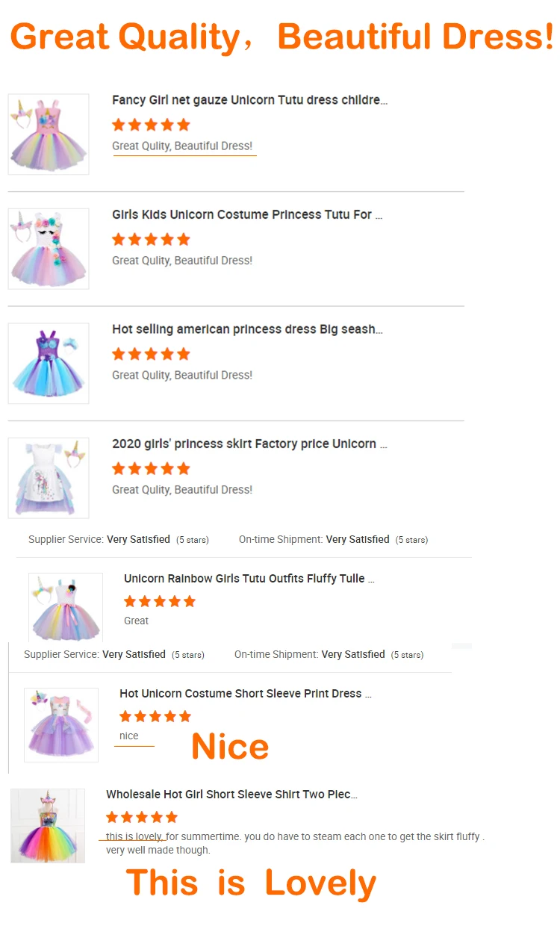Select the rainbow tutu with pink bow thumbnail
Screen dimensions: 560x926
pos(66,608)
